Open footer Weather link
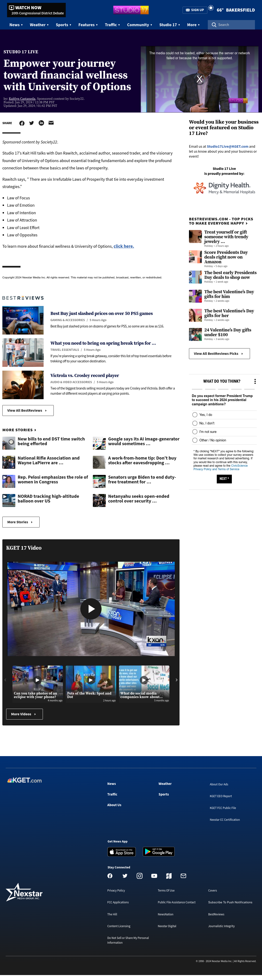The width and height of the screenshot is (262, 980). (x=165, y=784)
